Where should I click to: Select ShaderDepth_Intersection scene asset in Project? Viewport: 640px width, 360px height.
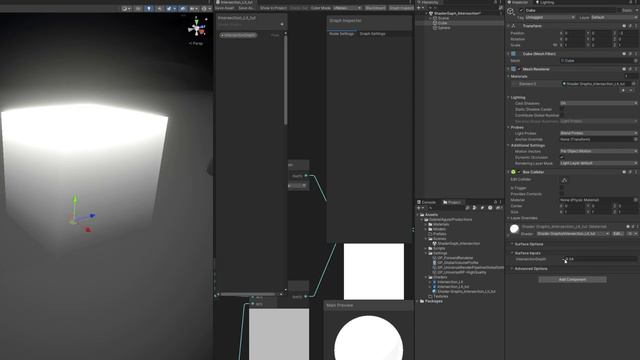coord(458,243)
